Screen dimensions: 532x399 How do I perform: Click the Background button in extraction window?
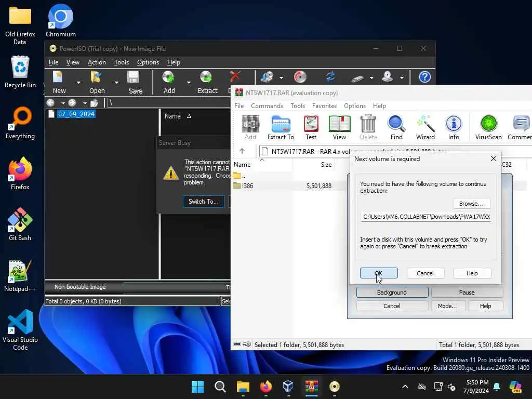tap(392, 292)
